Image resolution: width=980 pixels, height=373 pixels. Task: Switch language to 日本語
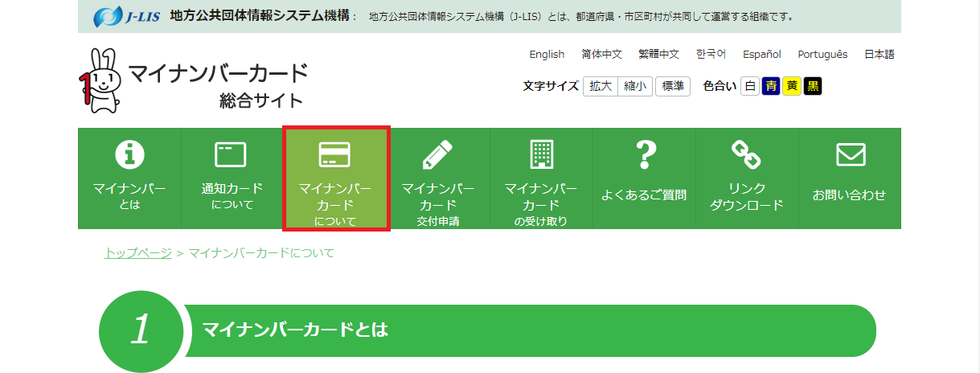click(880, 55)
